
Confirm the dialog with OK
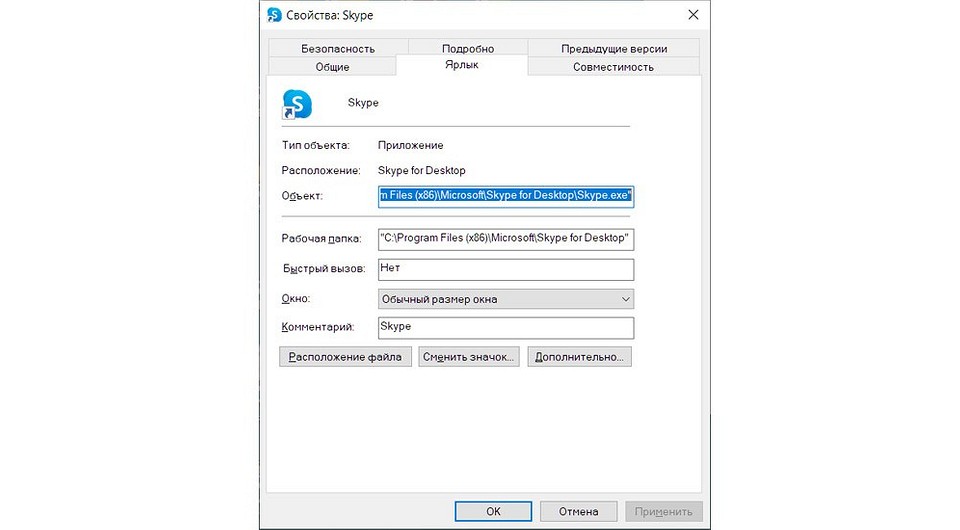[493, 511]
